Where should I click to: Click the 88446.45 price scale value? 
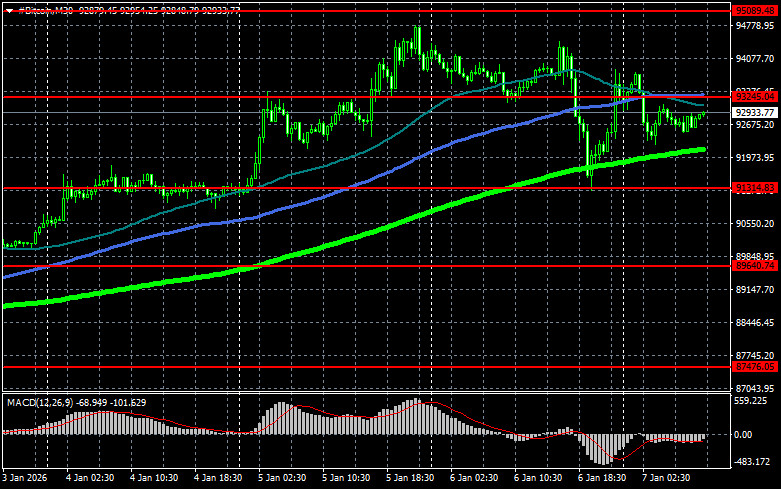point(755,322)
